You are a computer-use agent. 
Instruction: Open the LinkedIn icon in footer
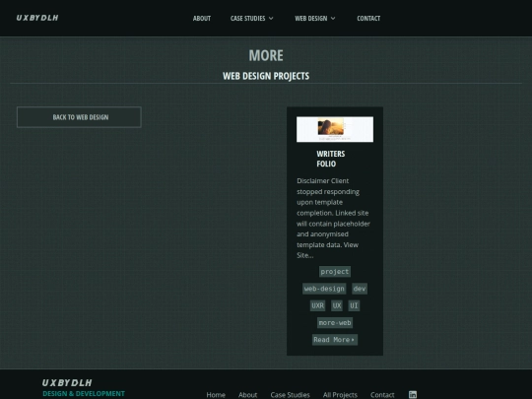click(413, 394)
